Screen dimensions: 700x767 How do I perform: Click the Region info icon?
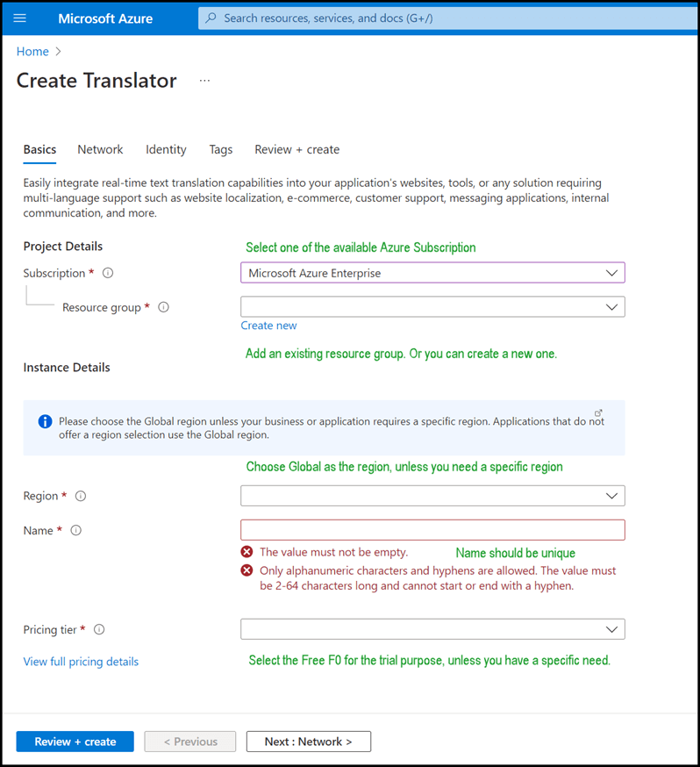click(x=81, y=496)
